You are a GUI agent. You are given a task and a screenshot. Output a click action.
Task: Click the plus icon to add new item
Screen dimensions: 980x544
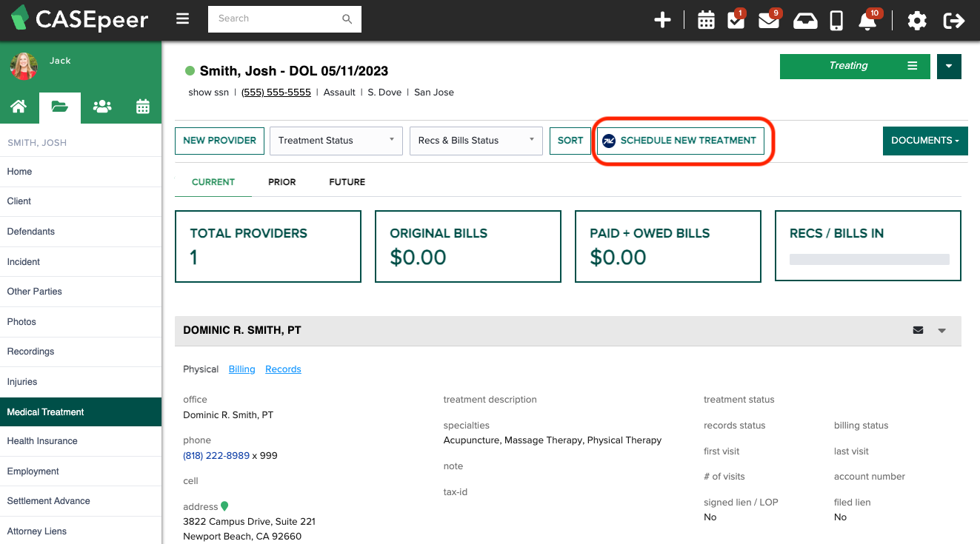[661, 19]
